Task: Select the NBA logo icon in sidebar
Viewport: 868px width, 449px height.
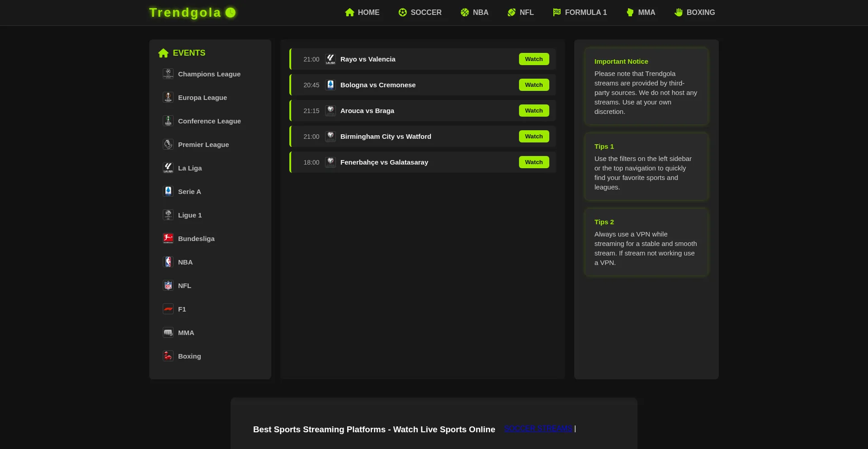Action: (x=168, y=262)
